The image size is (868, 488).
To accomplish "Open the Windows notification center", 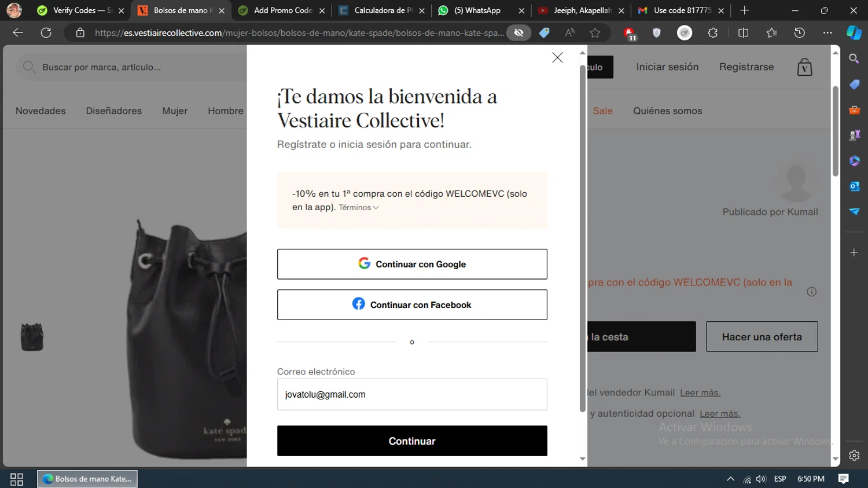I will pyautogui.click(x=844, y=479).
